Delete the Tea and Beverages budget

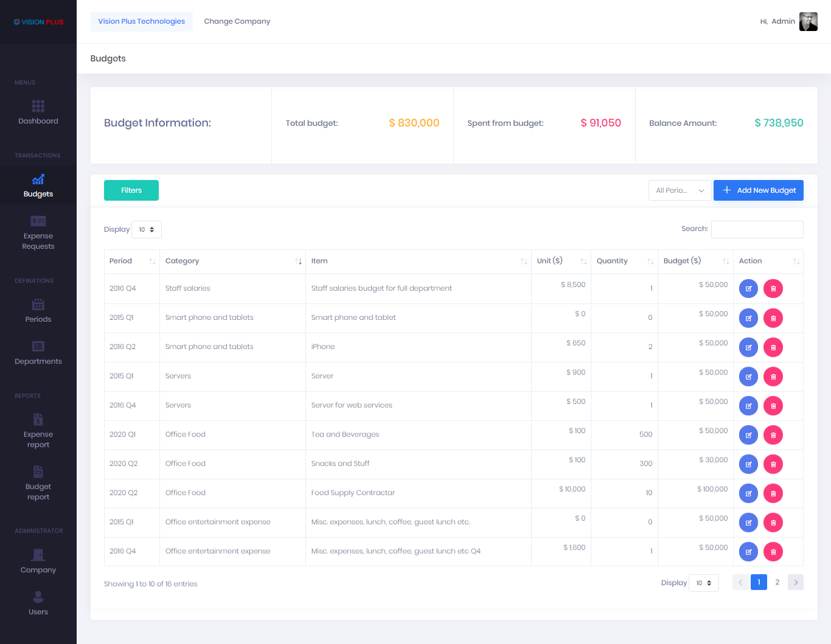pos(773,435)
